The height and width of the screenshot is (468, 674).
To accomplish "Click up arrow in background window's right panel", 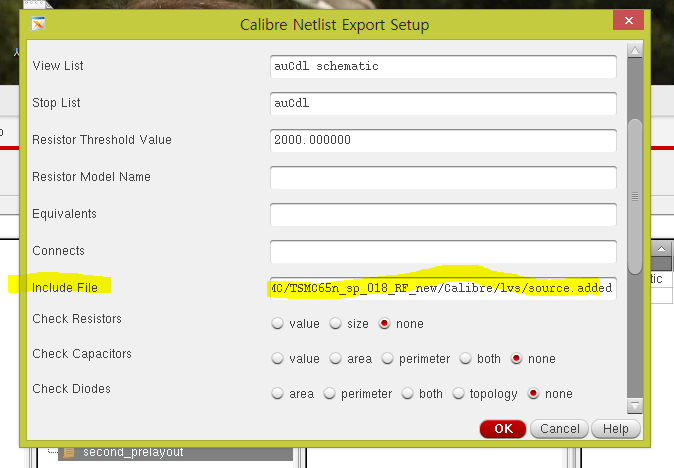I will (661, 248).
